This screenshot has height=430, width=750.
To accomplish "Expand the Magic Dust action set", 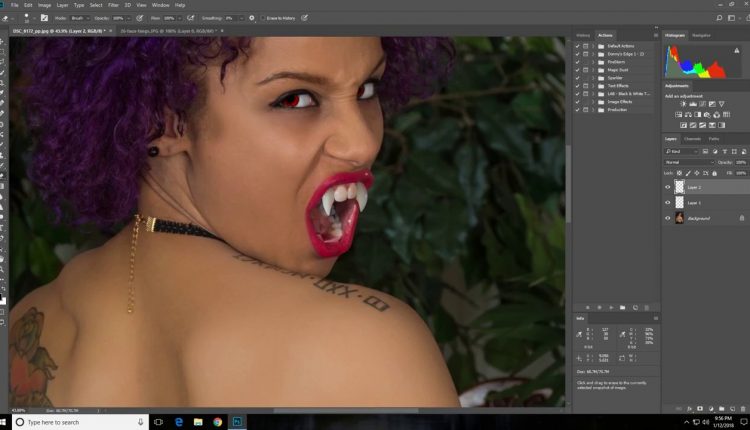I will click(593, 70).
